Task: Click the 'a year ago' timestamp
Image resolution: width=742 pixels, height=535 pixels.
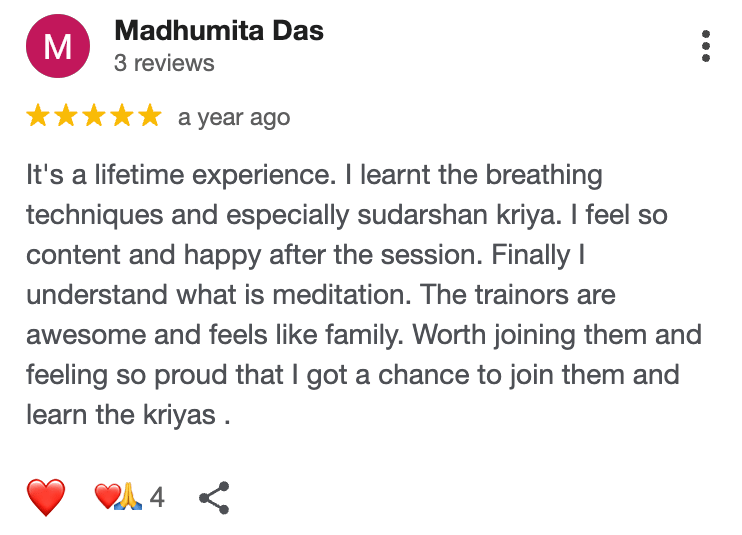Action: (x=234, y=118)
